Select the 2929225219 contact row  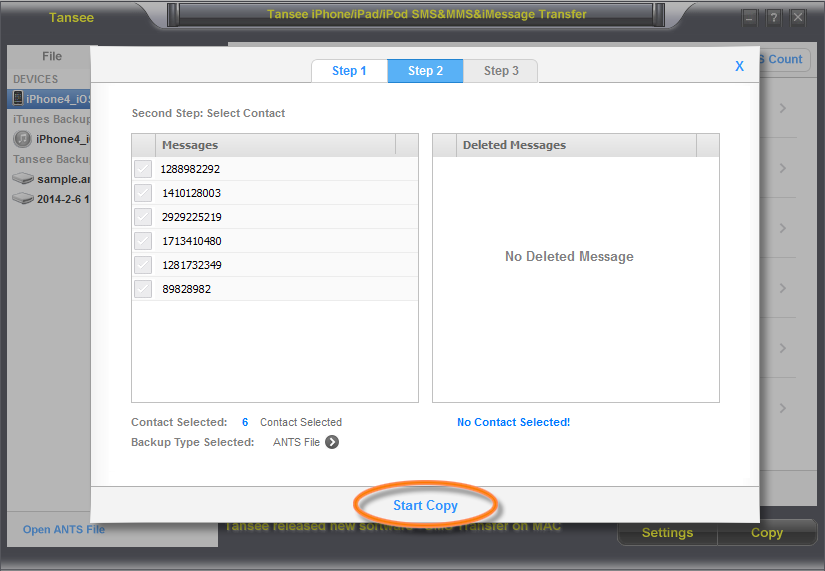(x=275, y=217)
